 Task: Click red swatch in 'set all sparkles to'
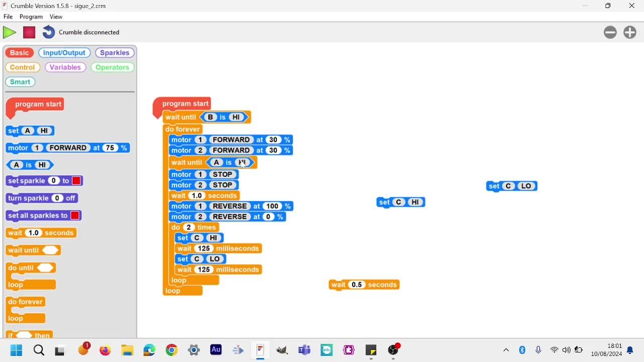(75, 215)
